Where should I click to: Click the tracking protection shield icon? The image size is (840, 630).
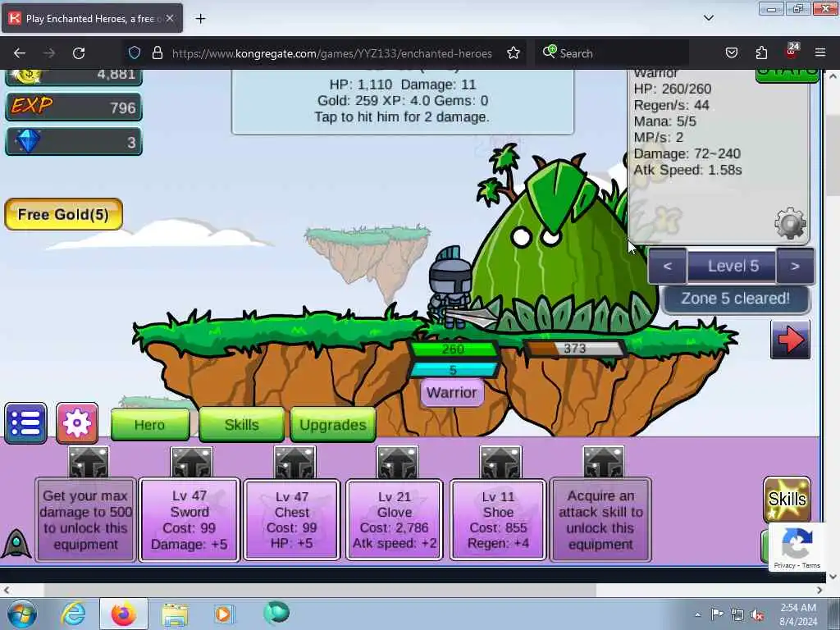tap(135, 52)
